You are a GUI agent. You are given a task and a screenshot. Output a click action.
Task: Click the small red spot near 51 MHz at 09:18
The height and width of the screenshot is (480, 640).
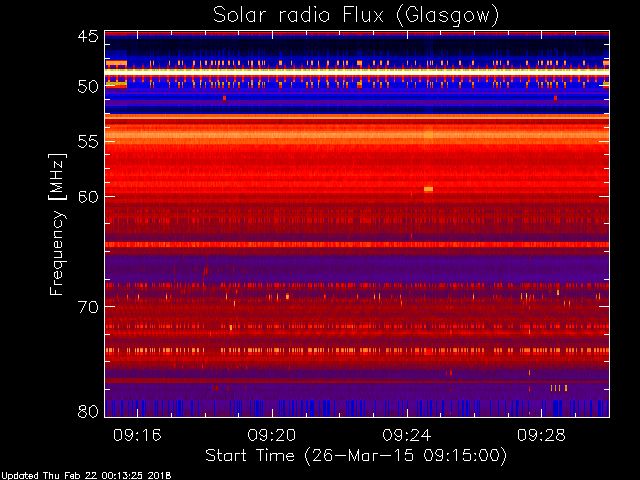224,98
